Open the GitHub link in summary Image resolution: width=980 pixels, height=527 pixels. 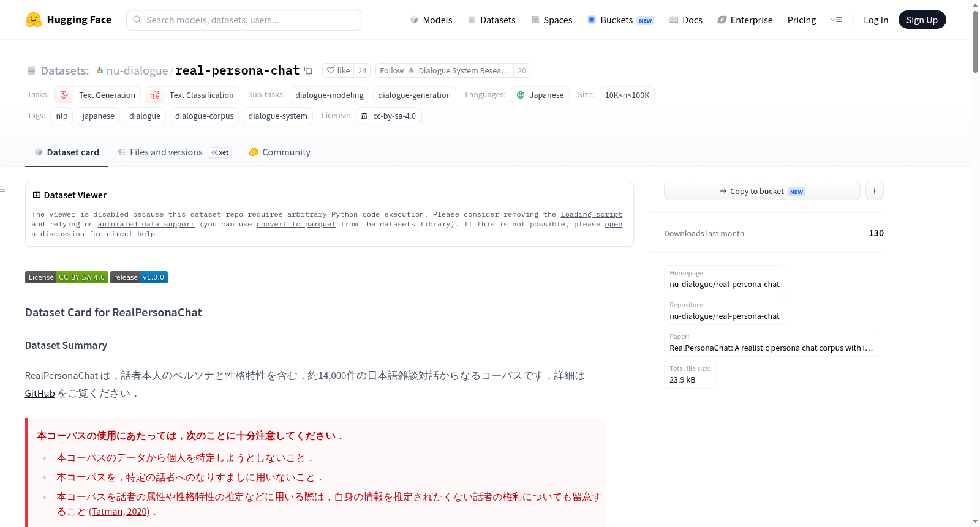40,393
